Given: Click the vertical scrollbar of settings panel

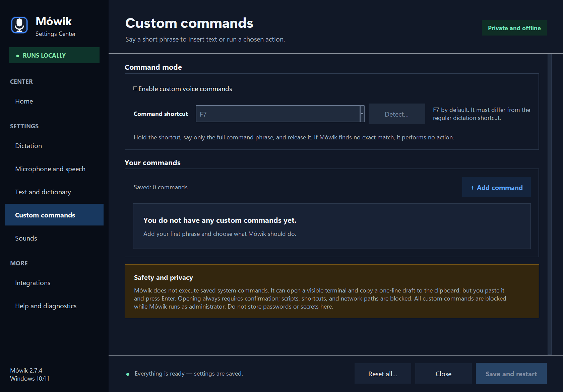Looking at the screenshot, I should pyautogui.click(x=549, y=204).
